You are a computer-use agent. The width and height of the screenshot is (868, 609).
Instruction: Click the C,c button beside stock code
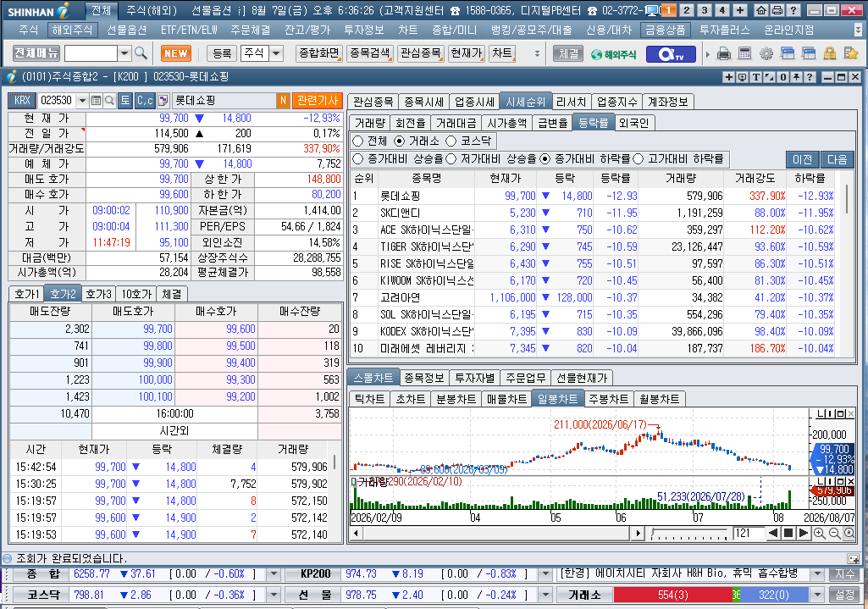145,100
